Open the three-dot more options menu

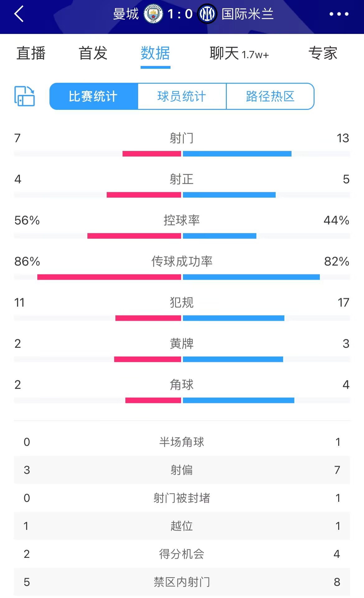tap(339, 14)
